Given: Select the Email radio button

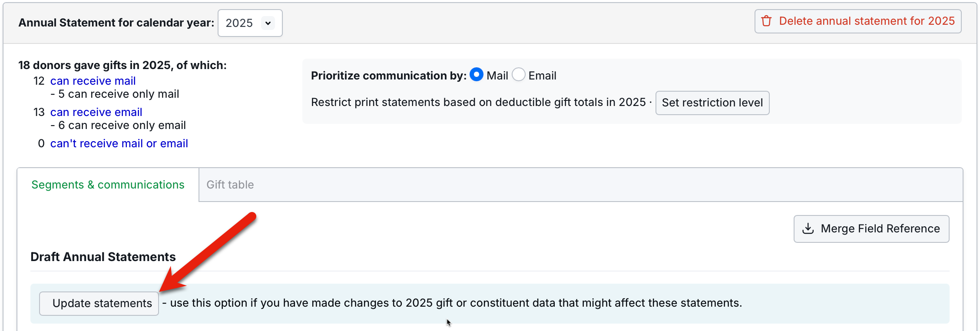Looking at the screenshot, I should click(x=519, y=75).
